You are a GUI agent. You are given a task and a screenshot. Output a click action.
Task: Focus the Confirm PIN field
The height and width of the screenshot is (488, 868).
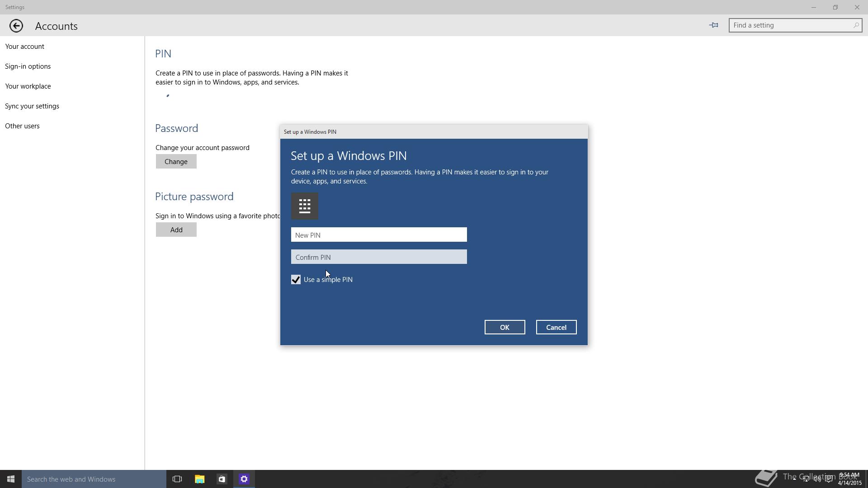pyautogui.click(x=379, y=257)
